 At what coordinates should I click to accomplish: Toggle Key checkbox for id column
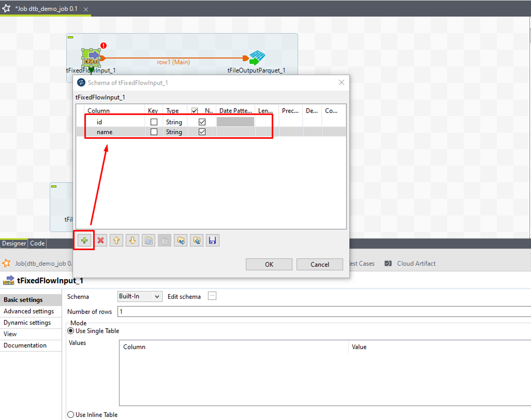154,122
